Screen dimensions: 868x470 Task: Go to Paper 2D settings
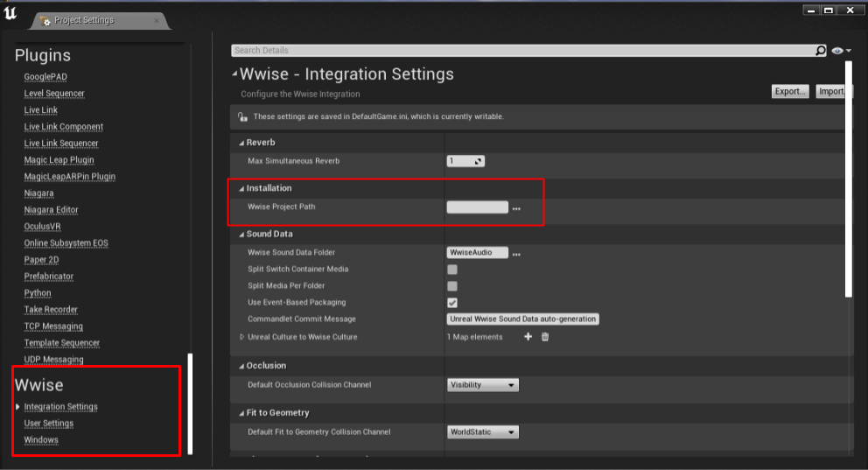click(41, 260)
